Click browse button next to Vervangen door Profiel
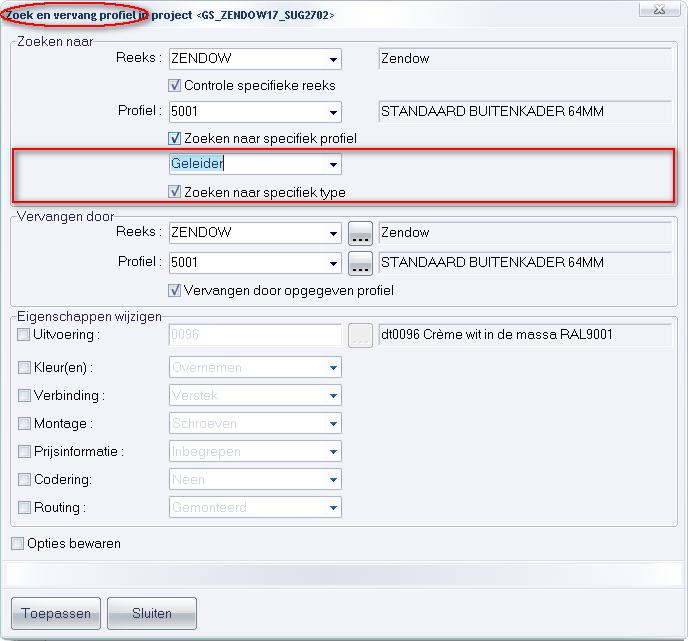Image resolution: width=688 pixels, height=641 pixels. point(360,263)
